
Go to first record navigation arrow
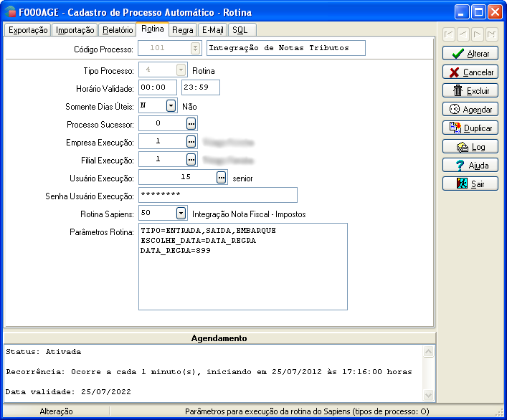click(x=449, y=34)
